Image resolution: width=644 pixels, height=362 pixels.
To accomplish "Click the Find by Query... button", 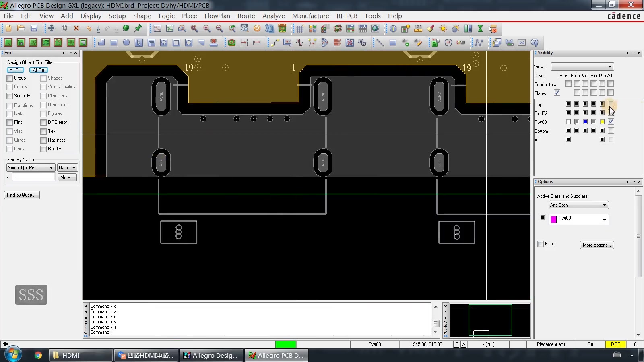I will pos(22,195).
